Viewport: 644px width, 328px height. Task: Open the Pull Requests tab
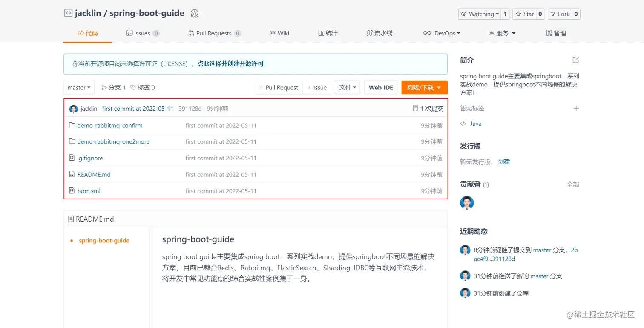215,33
